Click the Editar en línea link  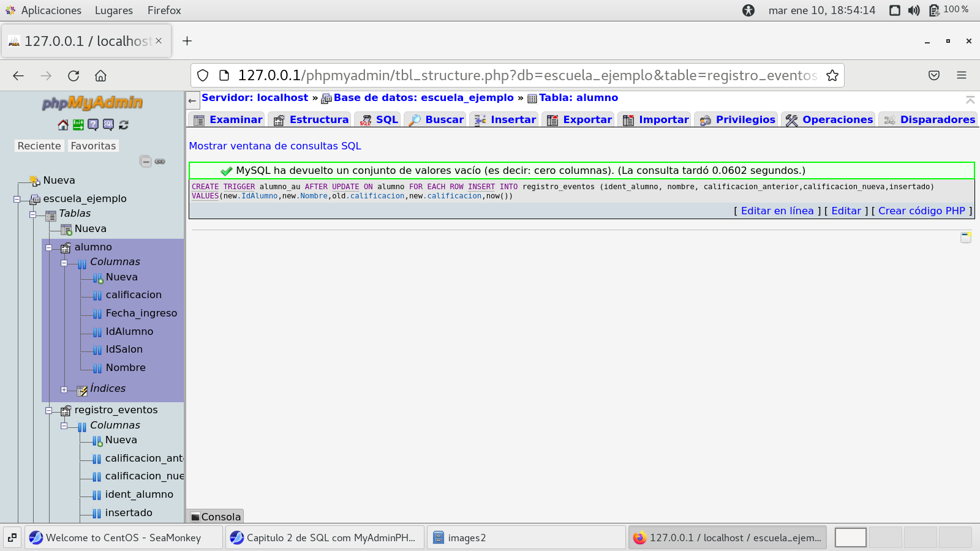click(x=777, y=211)
